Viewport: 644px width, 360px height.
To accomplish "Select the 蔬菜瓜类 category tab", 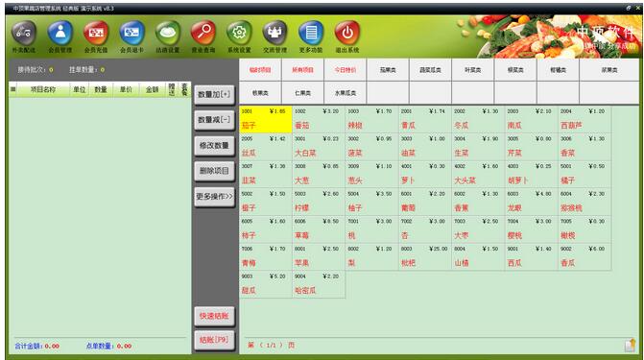I will click(430, 70).
